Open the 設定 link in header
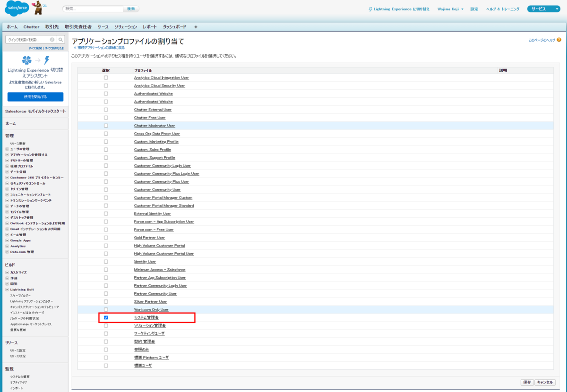Screen dimensions: 567x392 pyautogui.click(x=474, y=9)
